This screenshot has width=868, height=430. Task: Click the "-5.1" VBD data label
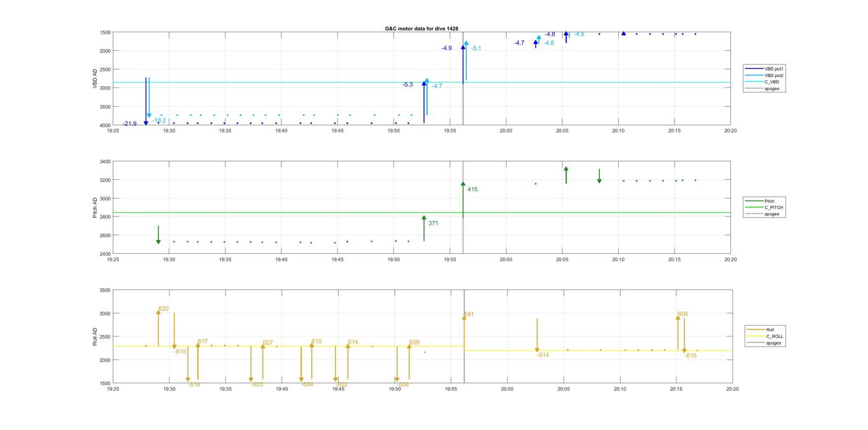(476, 48)
